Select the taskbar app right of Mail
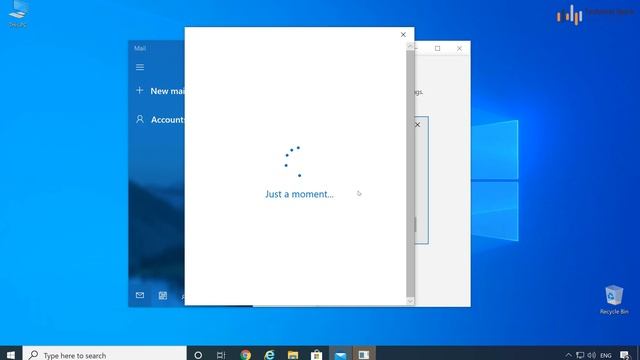 [364, 355]
